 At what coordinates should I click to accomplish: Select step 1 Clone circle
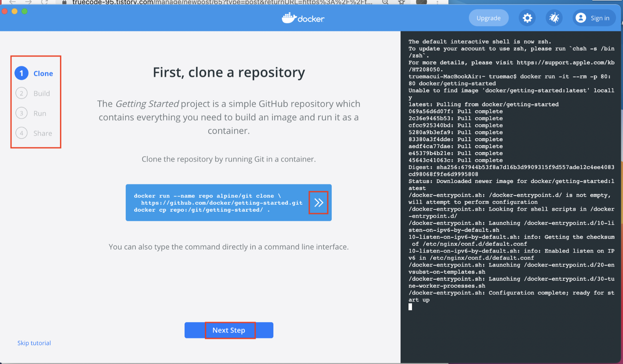point(21,73)
